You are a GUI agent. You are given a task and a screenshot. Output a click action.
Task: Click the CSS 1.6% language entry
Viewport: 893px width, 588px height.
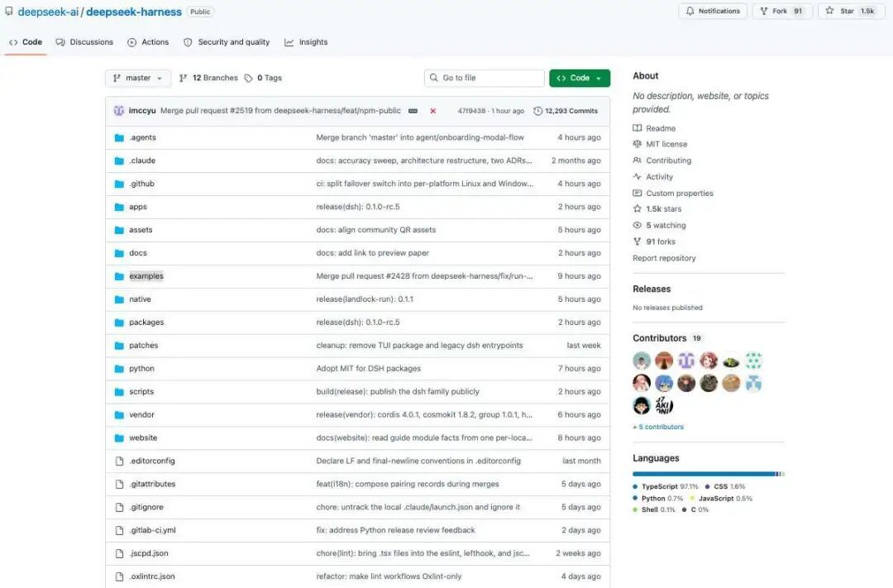725,486
